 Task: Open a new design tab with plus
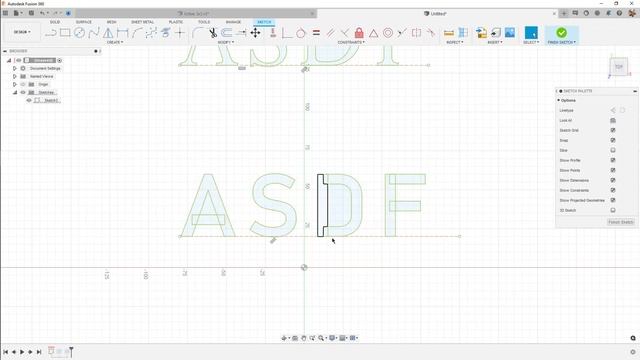pyautogui.click(x=564, y=13)
